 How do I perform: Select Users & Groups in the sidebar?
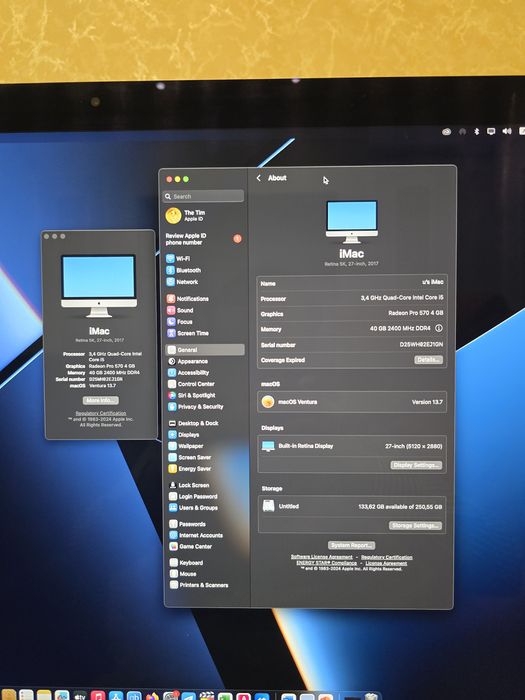pos(193,508)
